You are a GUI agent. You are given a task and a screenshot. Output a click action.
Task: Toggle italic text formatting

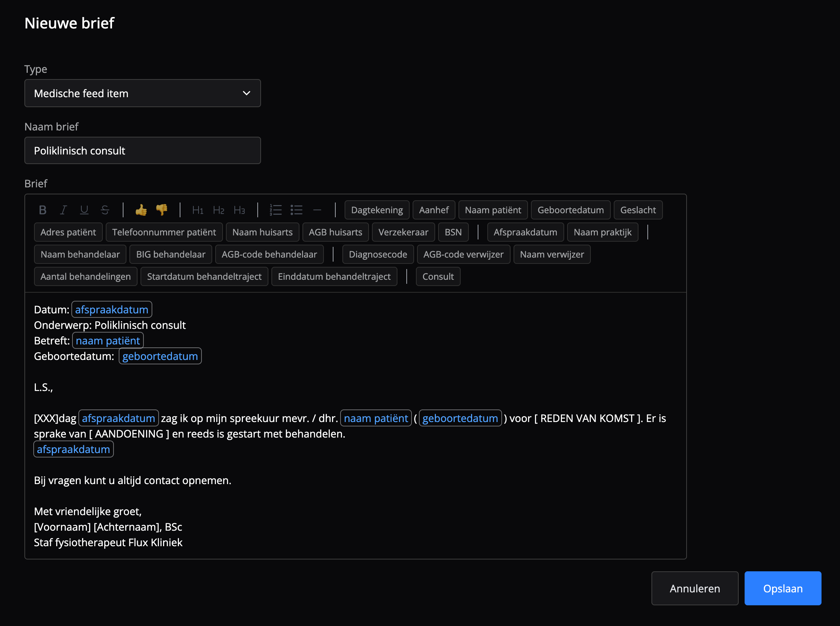(63, 210)
